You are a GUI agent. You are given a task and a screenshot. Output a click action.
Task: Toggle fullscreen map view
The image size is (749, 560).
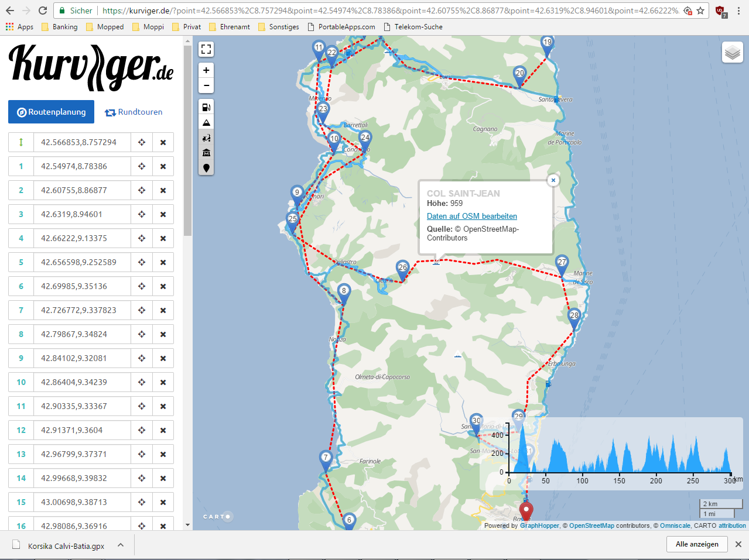point(206,50)
